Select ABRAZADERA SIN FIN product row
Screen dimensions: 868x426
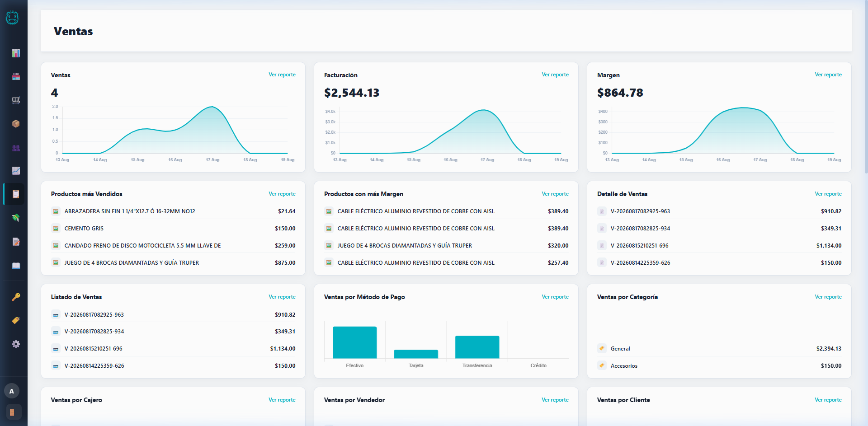pos(173,211)
